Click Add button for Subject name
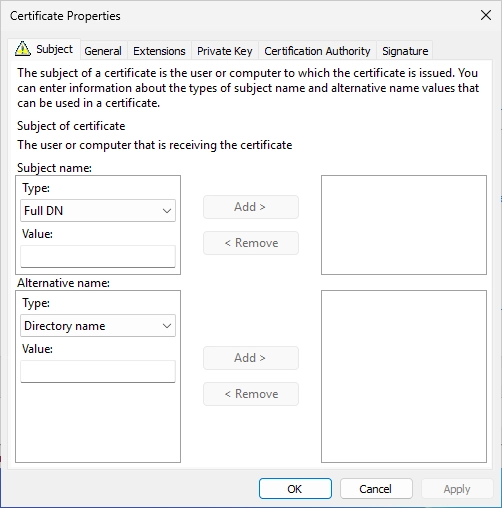The height and width of the screenshot is (508, 502). point(251,207)
